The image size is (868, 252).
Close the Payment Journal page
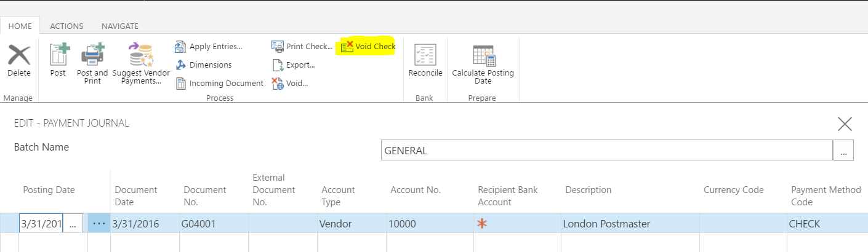click(845, 124)
